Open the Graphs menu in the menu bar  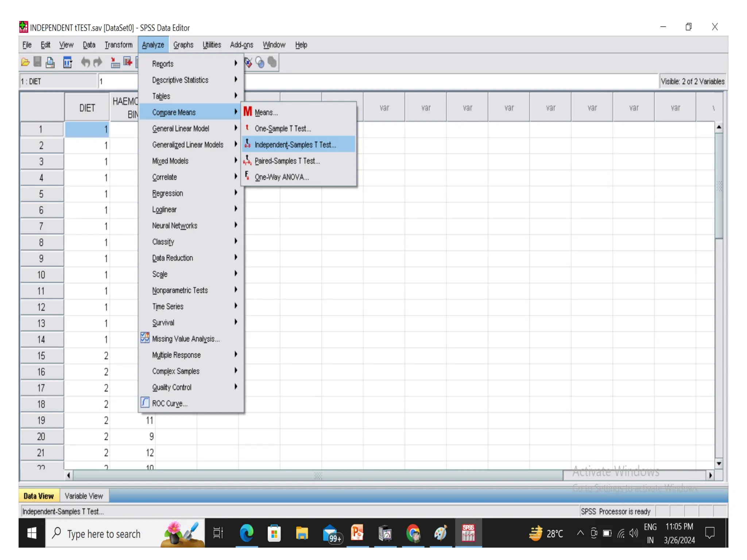pos(183,45)
